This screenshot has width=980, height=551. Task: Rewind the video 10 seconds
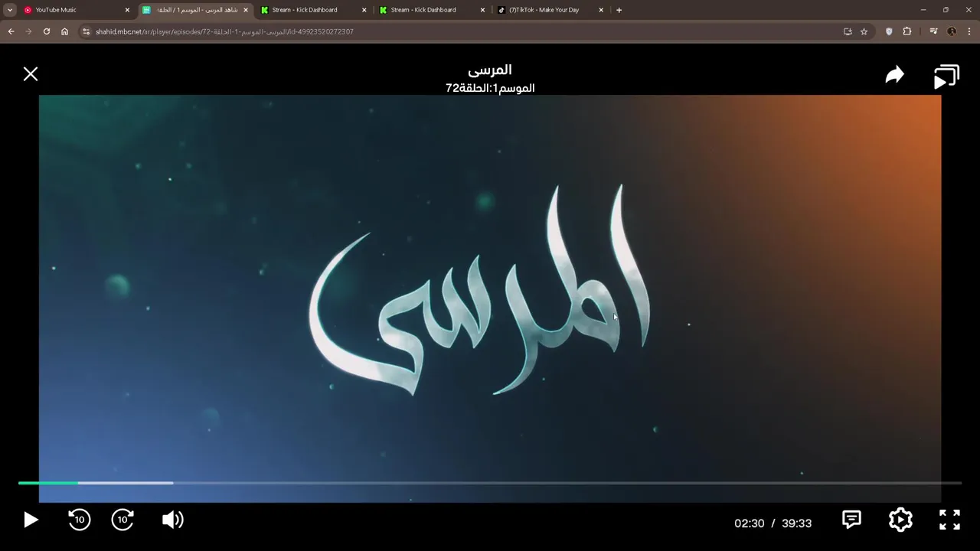(x=79, y=520)
